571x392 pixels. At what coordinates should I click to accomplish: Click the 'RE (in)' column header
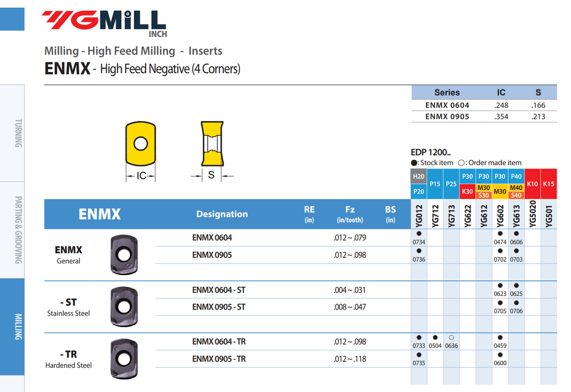(309, 214)
